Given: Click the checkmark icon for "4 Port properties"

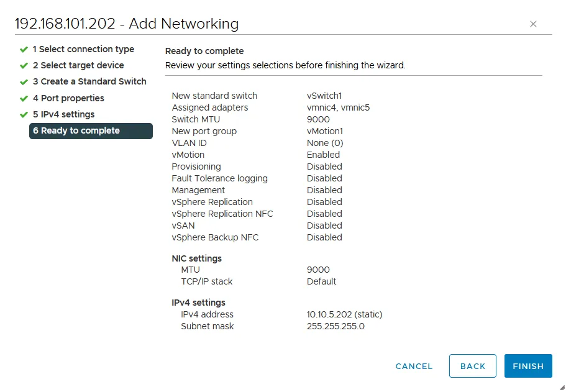Looking at the screenshot, I should [x=24, y=98].
